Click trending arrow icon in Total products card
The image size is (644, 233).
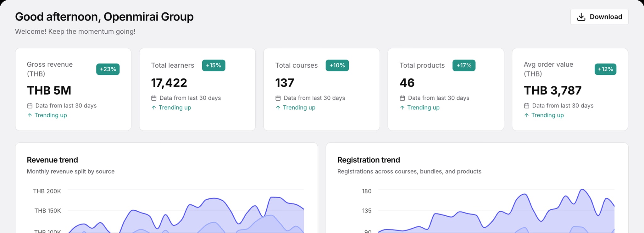[x=402, y=108]
